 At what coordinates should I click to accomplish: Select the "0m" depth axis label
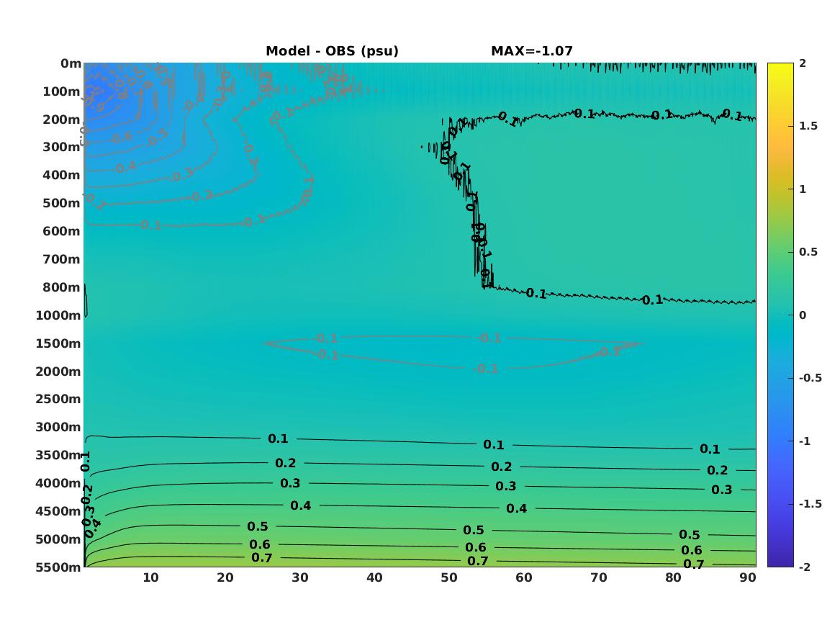[71, 64]
